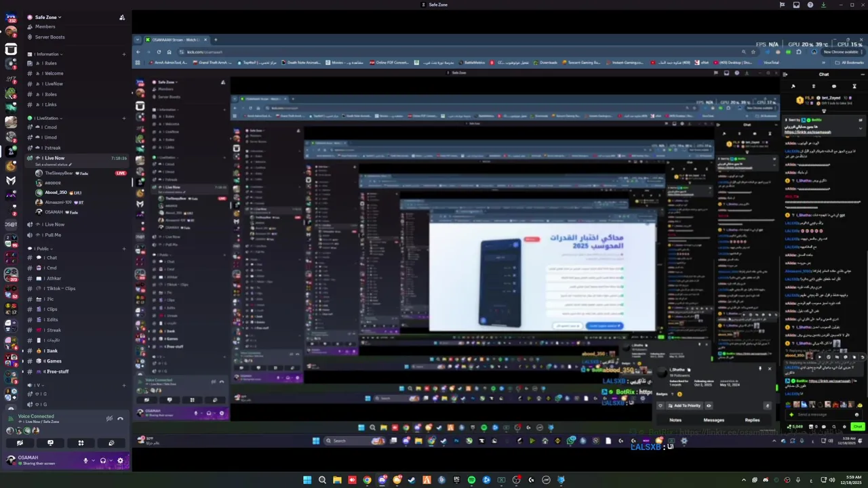Open the Discord help icon in title bar

pos(810,5)
